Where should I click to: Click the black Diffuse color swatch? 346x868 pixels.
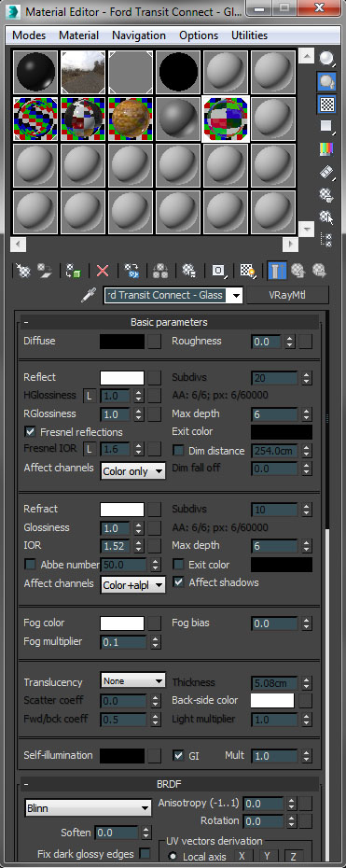[x=122, y=342]
